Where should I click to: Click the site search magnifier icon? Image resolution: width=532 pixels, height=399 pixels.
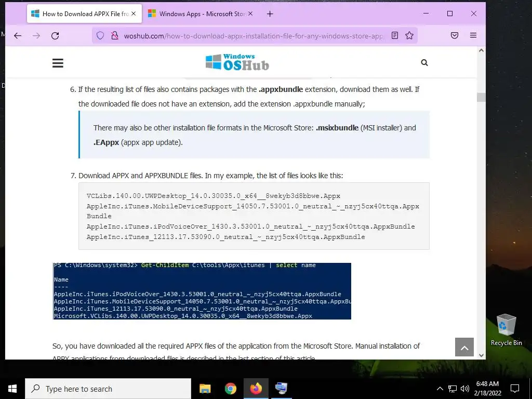(424, 62)
